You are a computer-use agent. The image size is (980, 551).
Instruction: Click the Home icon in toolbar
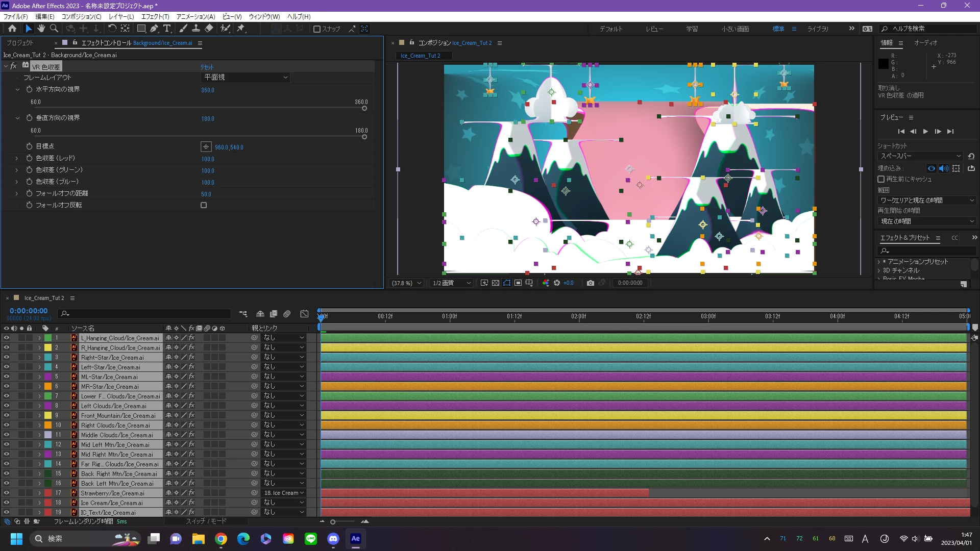click(12, 29)
